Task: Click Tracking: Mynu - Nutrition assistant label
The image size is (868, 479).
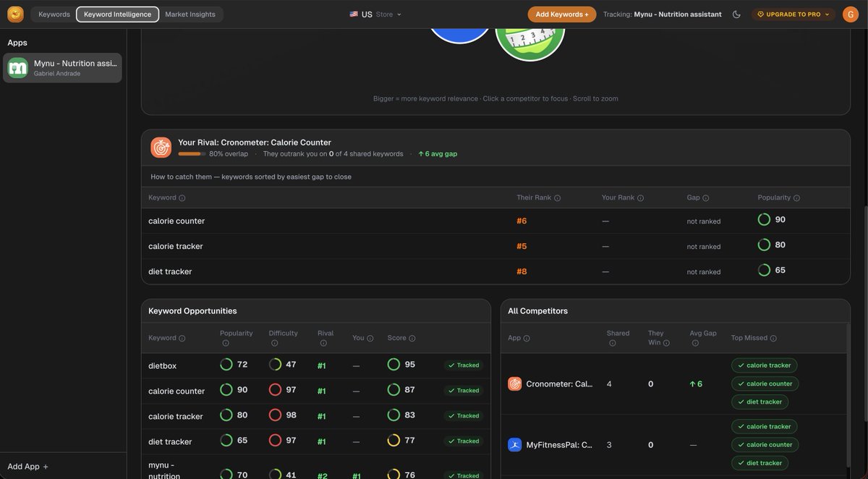Action: pos(662,14)
